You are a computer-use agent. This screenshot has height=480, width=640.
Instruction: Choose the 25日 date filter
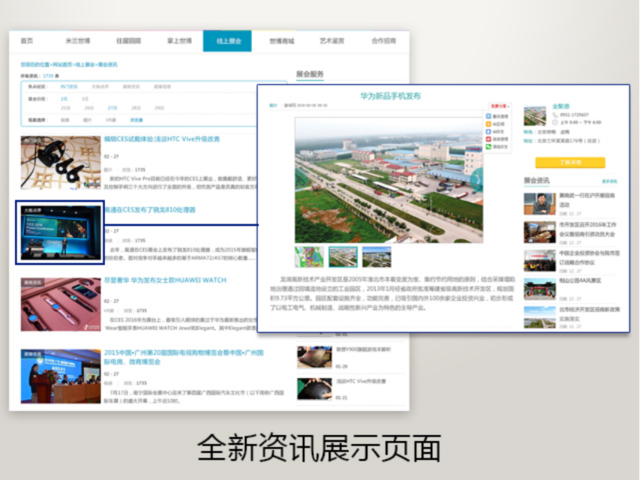pyautogui.click(x=65, y=108)
